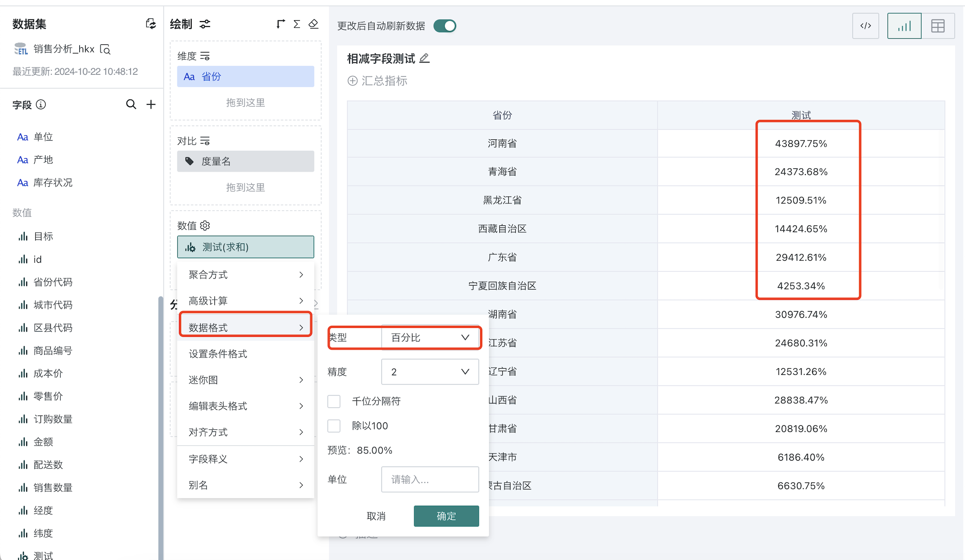Click the code view icon button
Screen dimensions: 965x560
coord(866,26)
